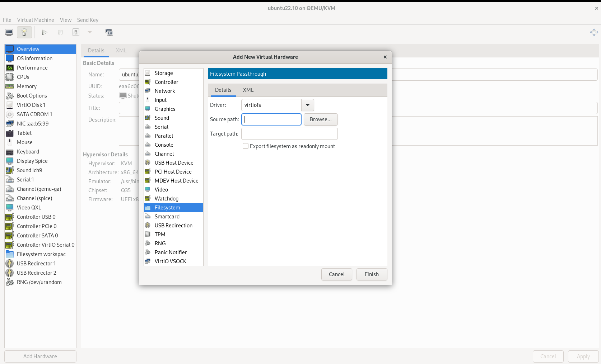This screenshot has height=364, width=601.
Task: Open the Send Key menu
Action: point(88,20)
